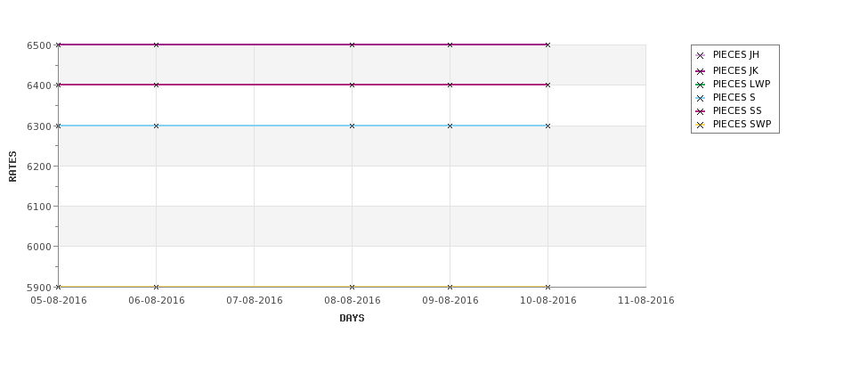Click the PIECES S blue legend marker
This screenshot has width=868, height=382.
tap(700, 98)
